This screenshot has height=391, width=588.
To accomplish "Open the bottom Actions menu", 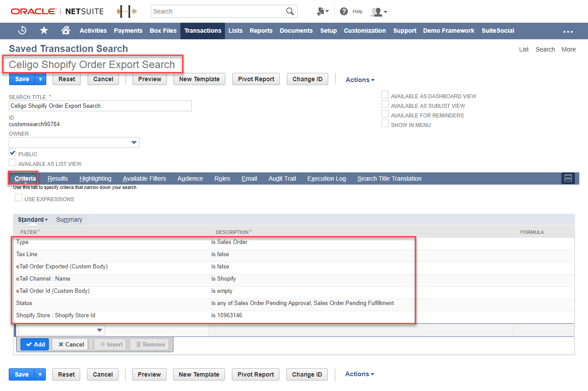I will coord(360,374).
